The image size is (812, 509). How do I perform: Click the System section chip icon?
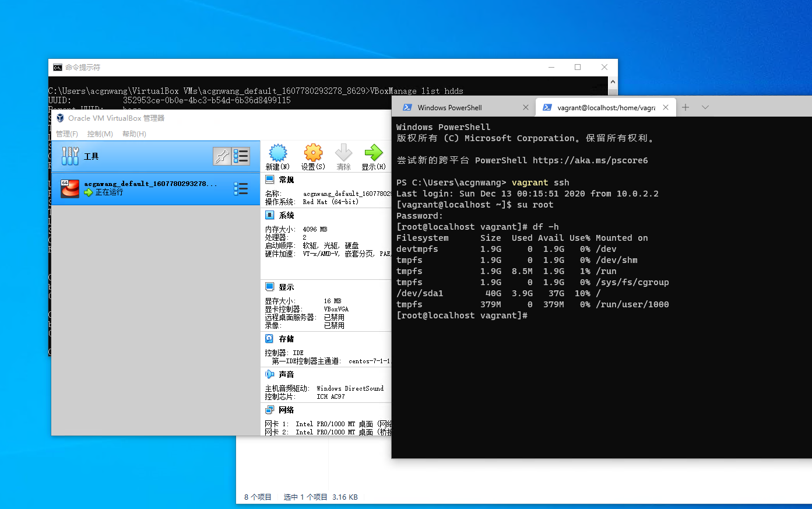(270, 215)
